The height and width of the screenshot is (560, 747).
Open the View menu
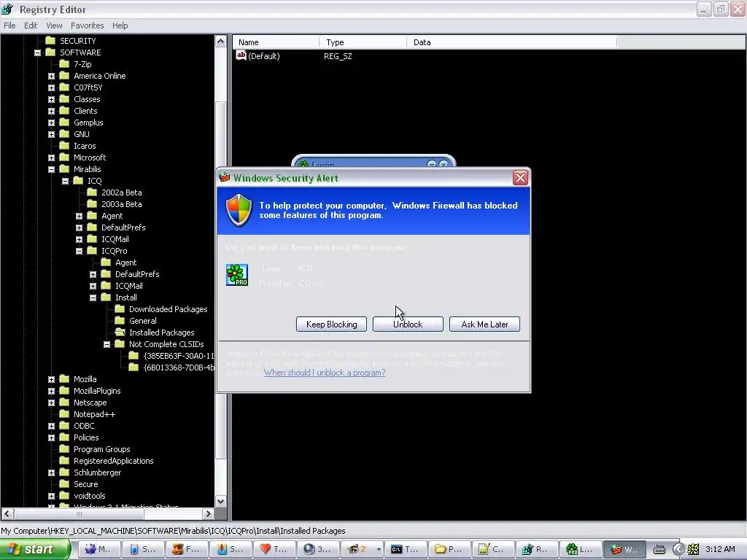(54, 26)
